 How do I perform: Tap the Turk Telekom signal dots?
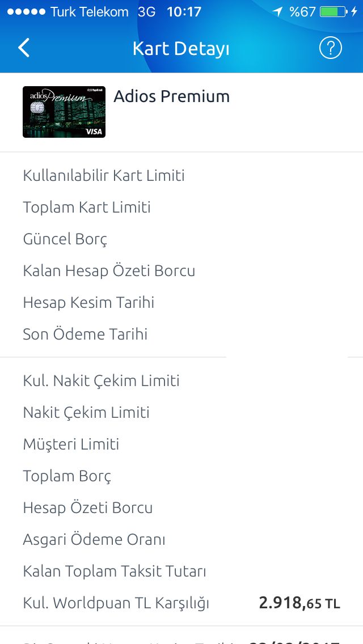pos(26,11)
